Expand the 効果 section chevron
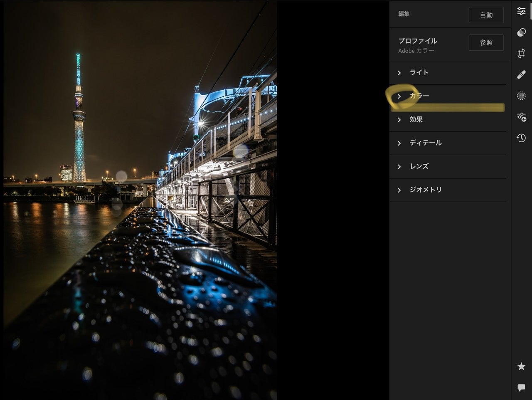The image size is (532, 400). 399,120
